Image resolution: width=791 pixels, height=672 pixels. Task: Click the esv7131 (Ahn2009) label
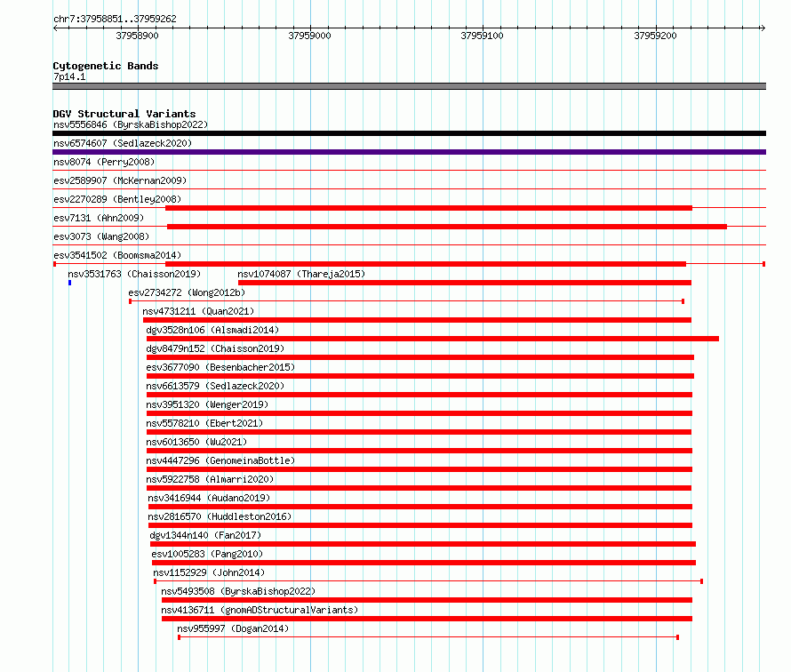click(x=99, y=218)
